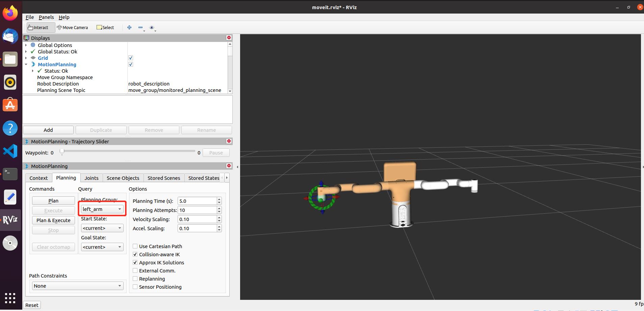Viewport: 644px width, 311px height.
Task: Select the Interact tool in toolbar
Action: 38,28
